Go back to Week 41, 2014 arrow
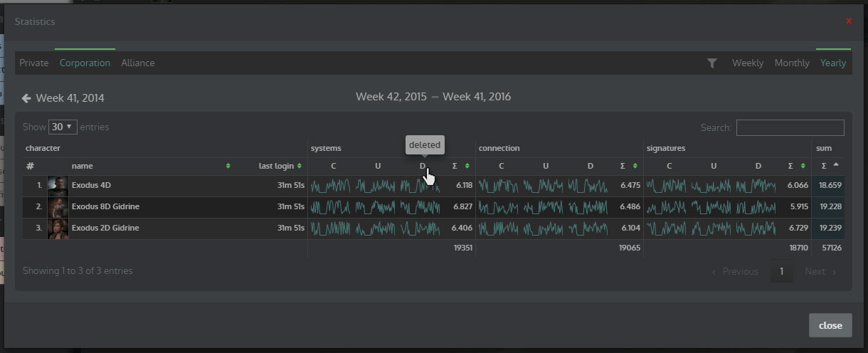This screenshot has width=868, height=353. click(26, 98)
